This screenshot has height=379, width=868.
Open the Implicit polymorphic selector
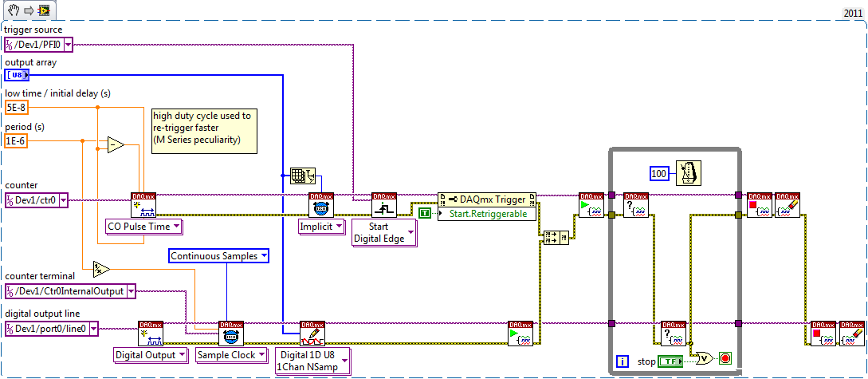[x=321, y=226]
